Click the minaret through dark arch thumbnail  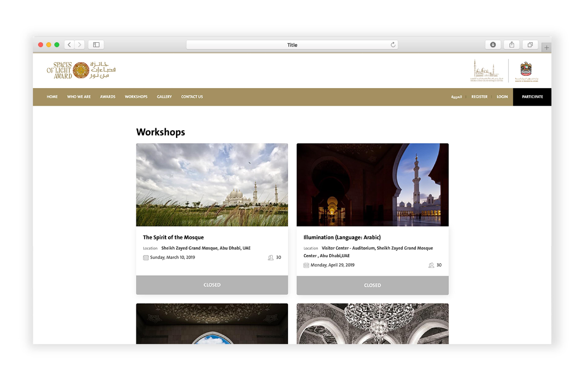click(x=373, y=185)
